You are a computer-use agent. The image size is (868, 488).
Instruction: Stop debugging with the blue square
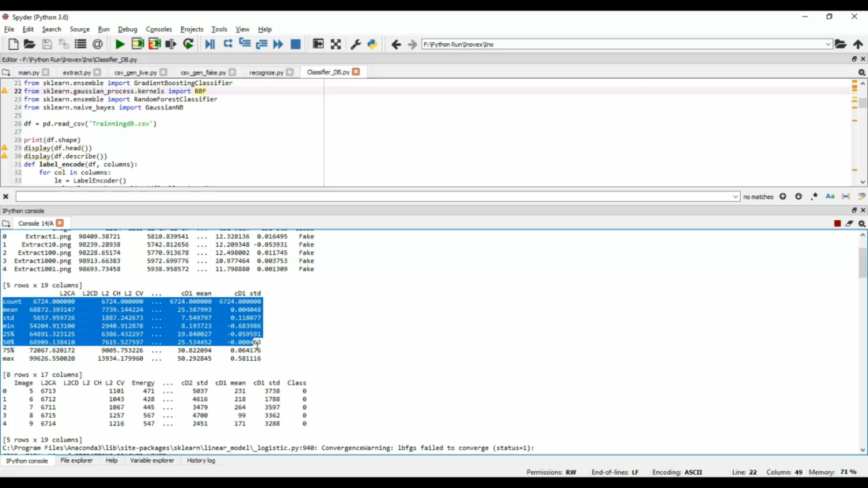(296, 44)
